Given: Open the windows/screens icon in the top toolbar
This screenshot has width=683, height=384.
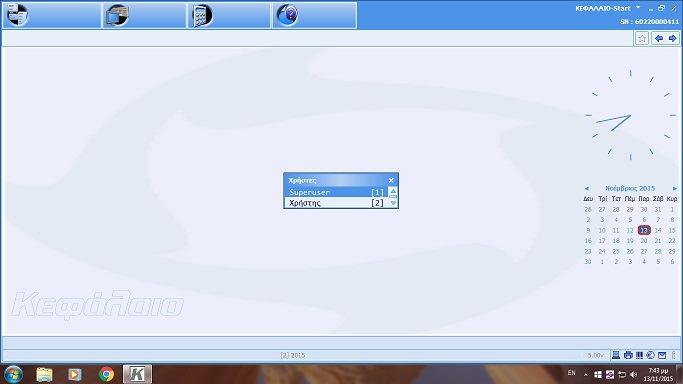Looking at the screenshot, I should click(118, 15).
